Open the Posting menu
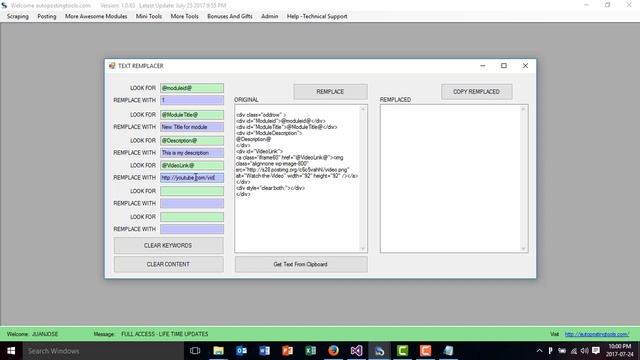 click(x=47, y=16)
